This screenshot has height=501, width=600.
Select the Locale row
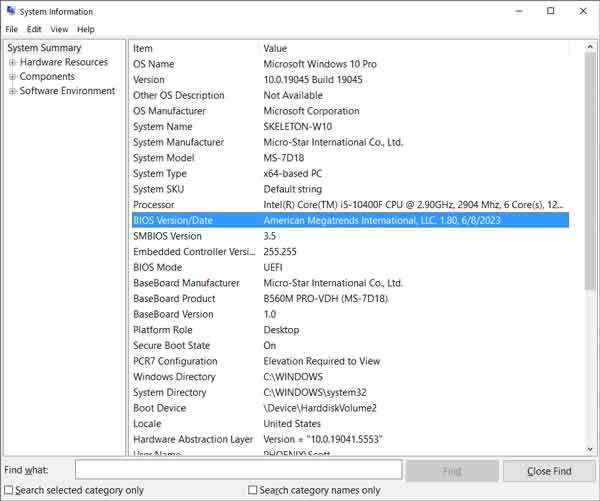(x=350, y=424)
